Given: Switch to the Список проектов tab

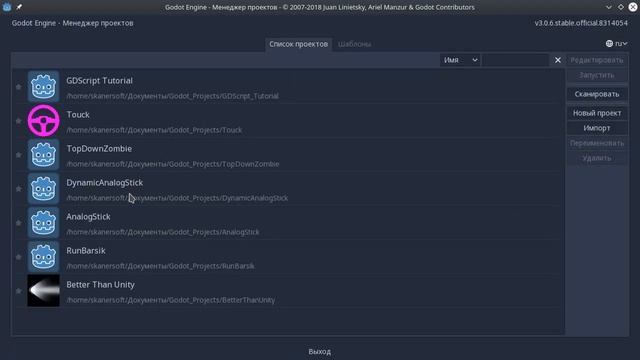Looking at the screenshot, I should pyautogui.click(x=298, y=44).
